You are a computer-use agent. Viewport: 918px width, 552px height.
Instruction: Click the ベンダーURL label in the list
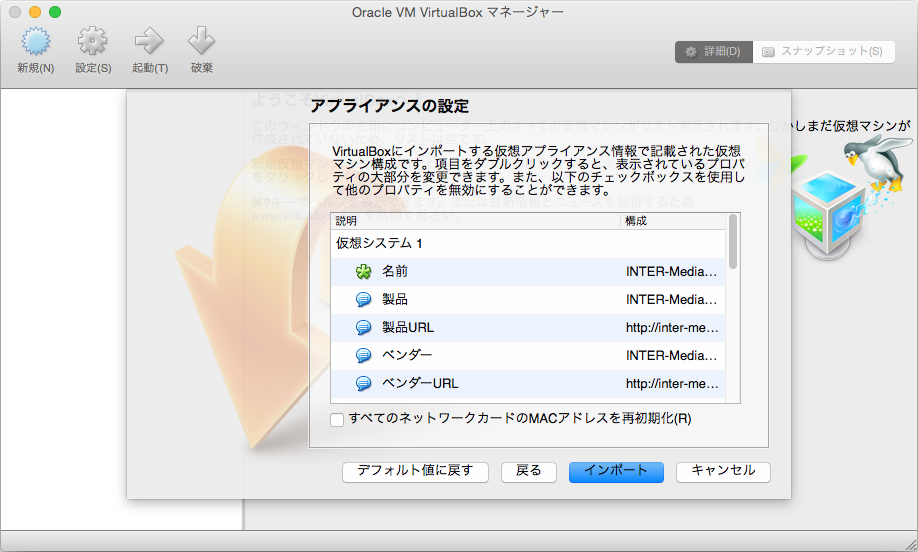click(x=420, y=383)
